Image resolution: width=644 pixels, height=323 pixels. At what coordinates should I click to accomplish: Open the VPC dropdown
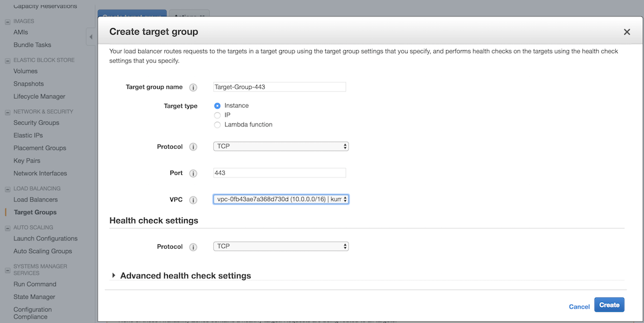coord(281,200)
